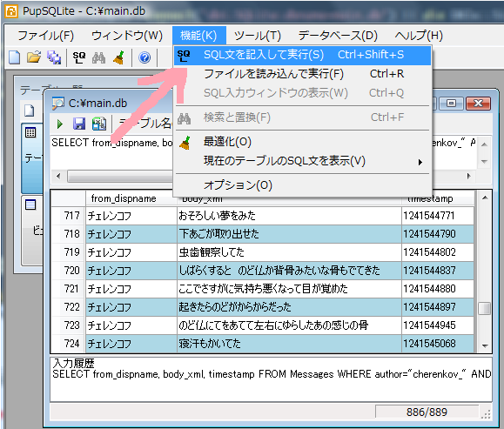
Task: Click the C:¥main.db window icon
Action: (x=58, y=104)
